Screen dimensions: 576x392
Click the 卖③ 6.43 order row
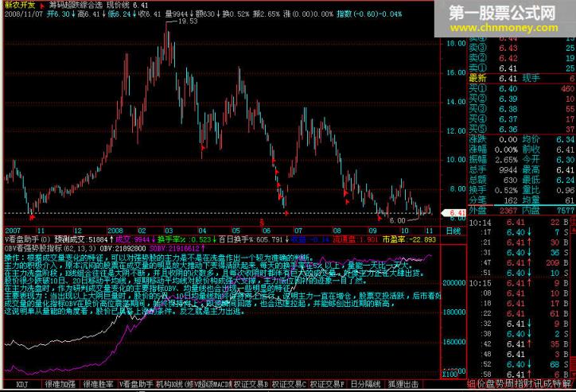[x=522, y=48]
